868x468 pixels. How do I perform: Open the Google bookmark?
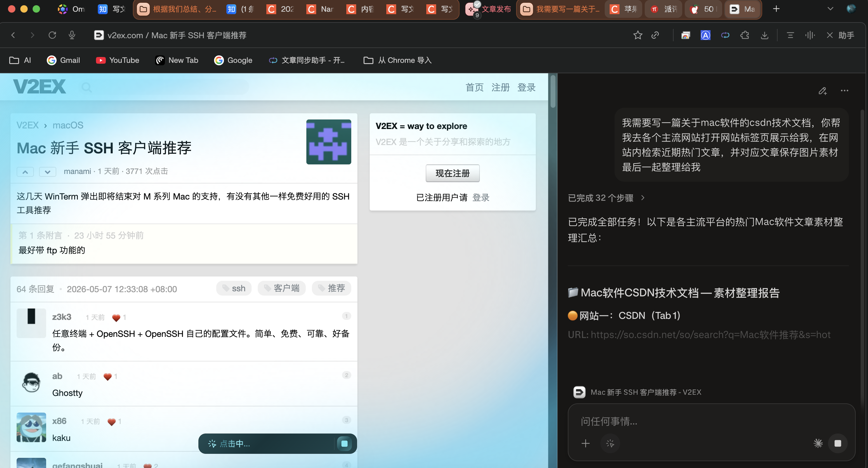(233, 60)
